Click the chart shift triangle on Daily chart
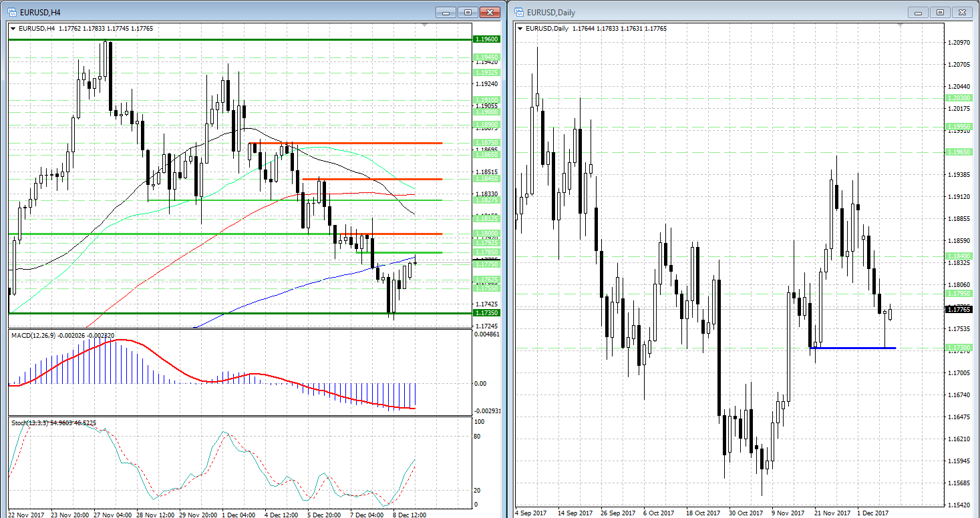980x518 pixels. (x=900, y=25)
